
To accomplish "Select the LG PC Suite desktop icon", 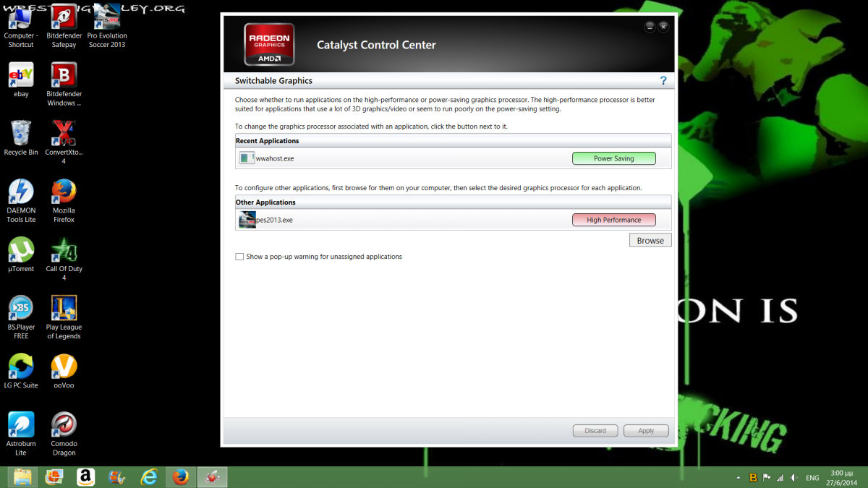I will click(x=21, y=372).
